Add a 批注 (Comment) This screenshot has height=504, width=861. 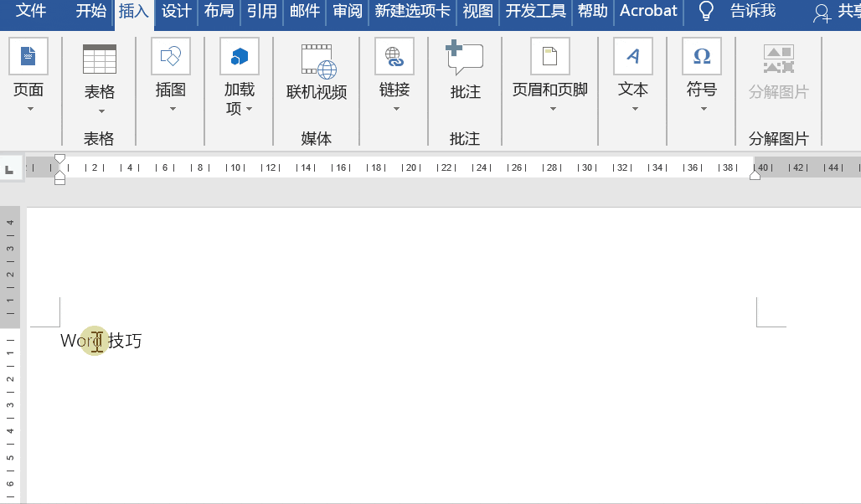click(x=465, y=59)
